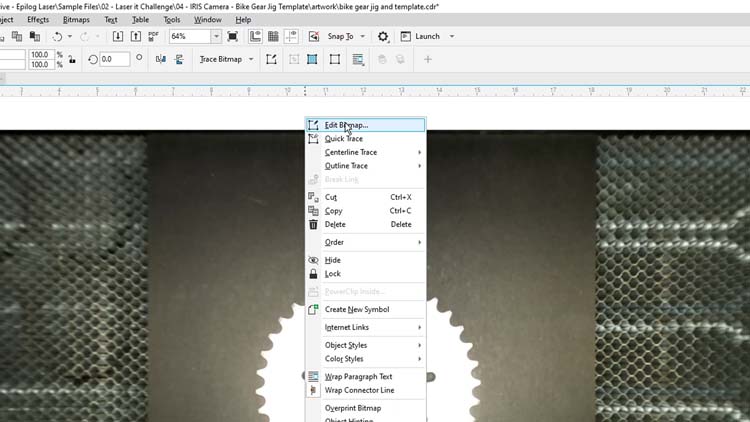This screenshot has height=422, width=750.
Task: Click the Mirror horizontally icon
Action: click(x=161, y=59)
